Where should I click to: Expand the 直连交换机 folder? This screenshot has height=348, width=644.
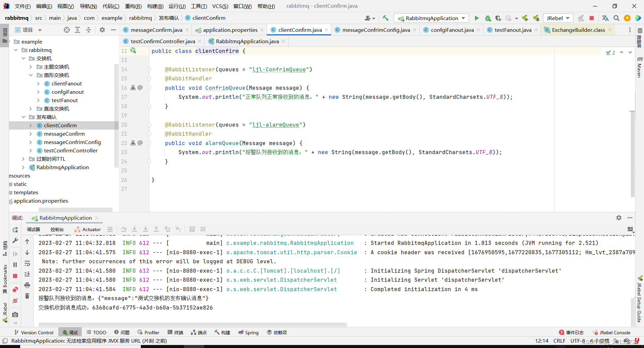click(x=31, y=109)
